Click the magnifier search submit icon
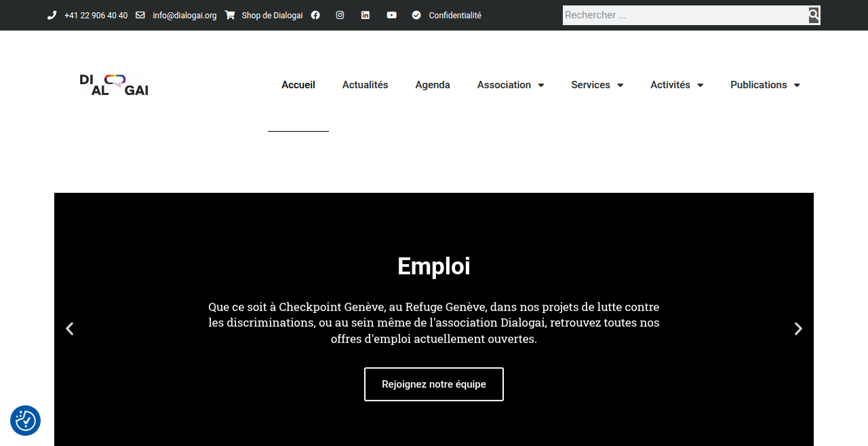 (x=814, y=15)
